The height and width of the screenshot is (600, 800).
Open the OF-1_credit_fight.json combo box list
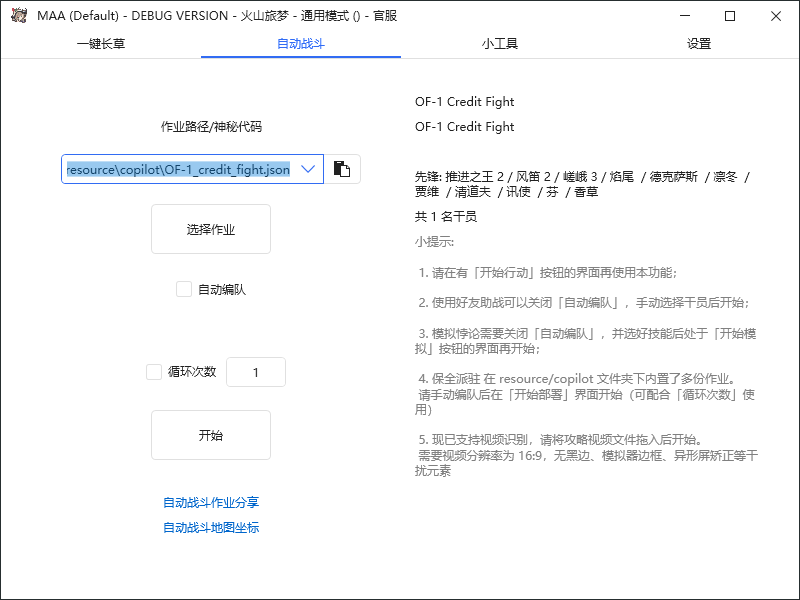(x=308, y=168)
